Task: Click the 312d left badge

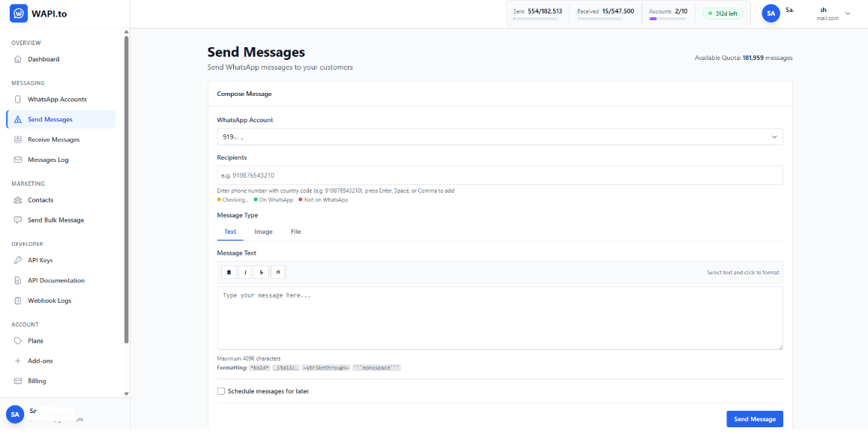Action: 723,13
